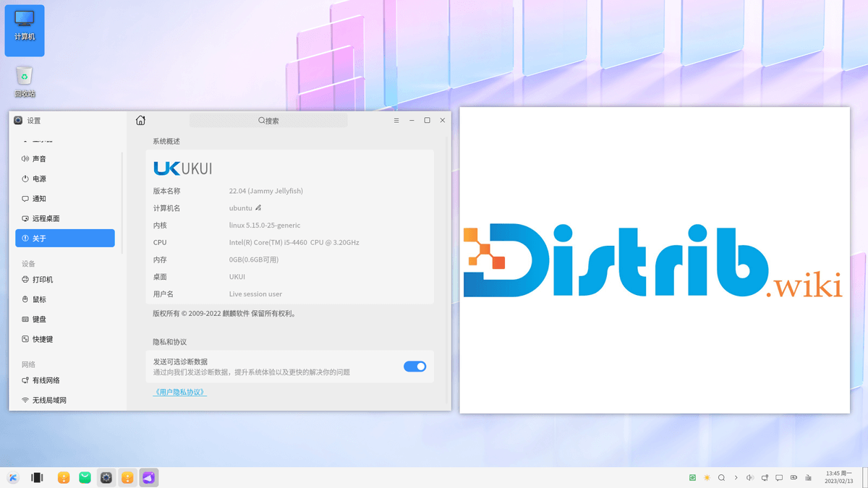868x488 pixels.
Task: Open the volume speaker tray icon
Action: 750,478
